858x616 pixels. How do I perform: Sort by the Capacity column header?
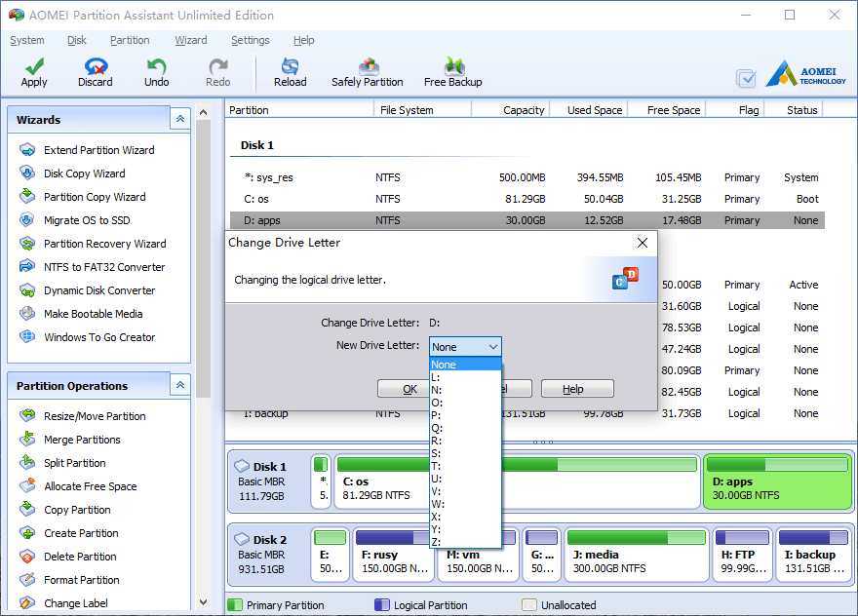510,110
